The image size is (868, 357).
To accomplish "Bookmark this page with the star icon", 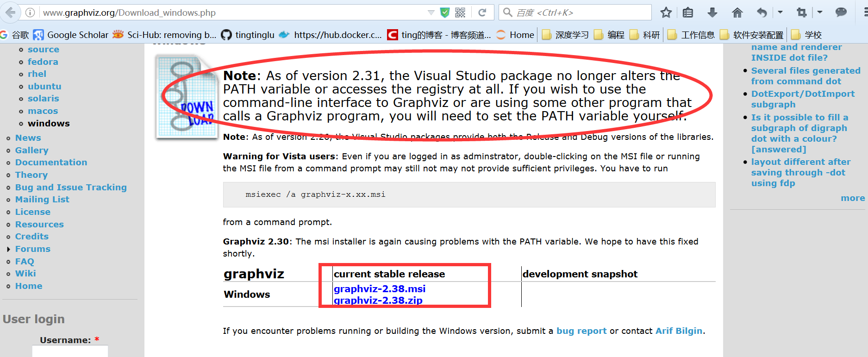I will pyautogui.click(x=666, y=13).
